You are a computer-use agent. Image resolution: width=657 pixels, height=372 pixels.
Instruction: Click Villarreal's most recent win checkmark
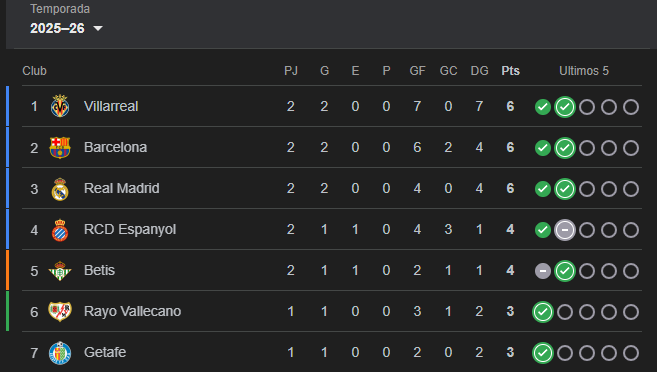coord(565,107)
